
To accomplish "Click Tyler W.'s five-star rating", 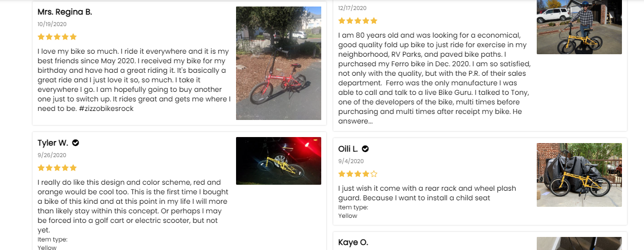I will (x=57, y=168).
